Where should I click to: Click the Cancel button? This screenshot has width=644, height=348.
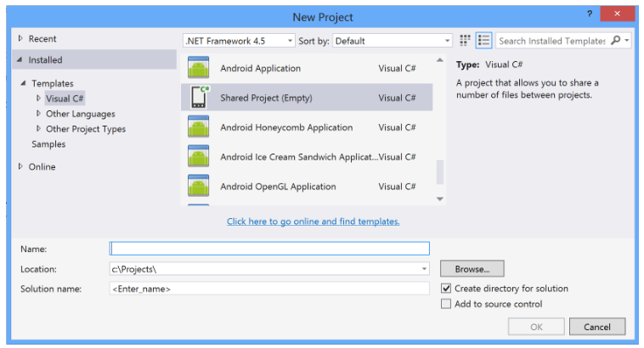(x=597, y=327)
